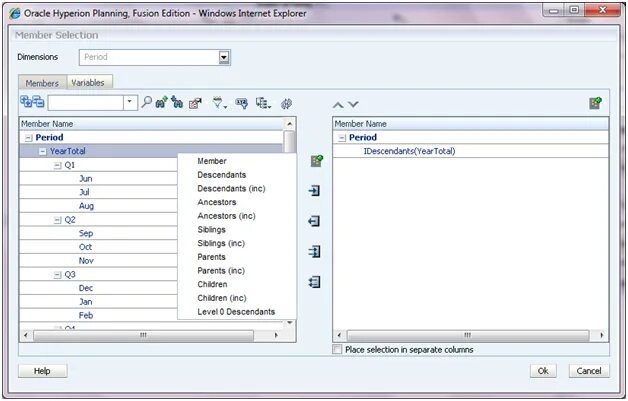Open the search box dropdown arrow

pos(129,103)
